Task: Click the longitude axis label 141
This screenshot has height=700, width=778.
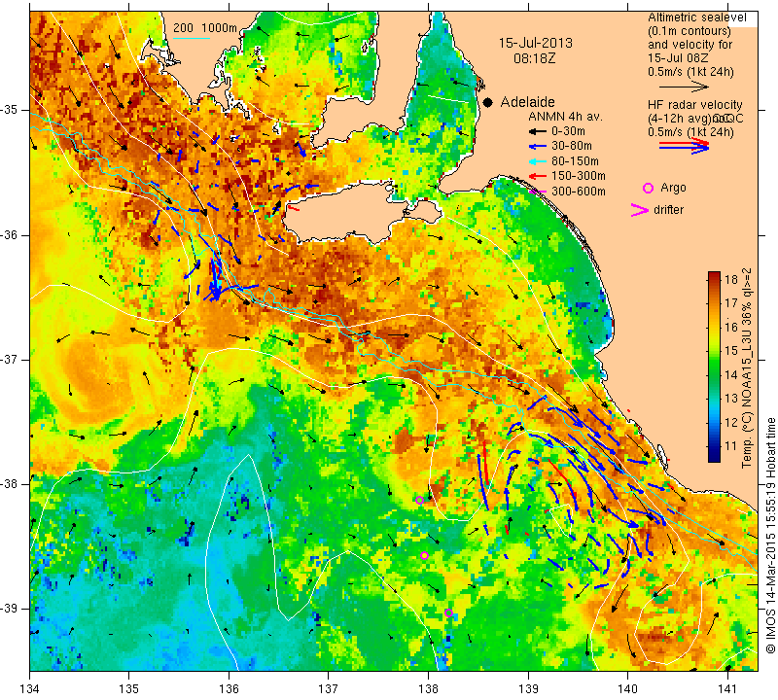Action: pos(727,688)
